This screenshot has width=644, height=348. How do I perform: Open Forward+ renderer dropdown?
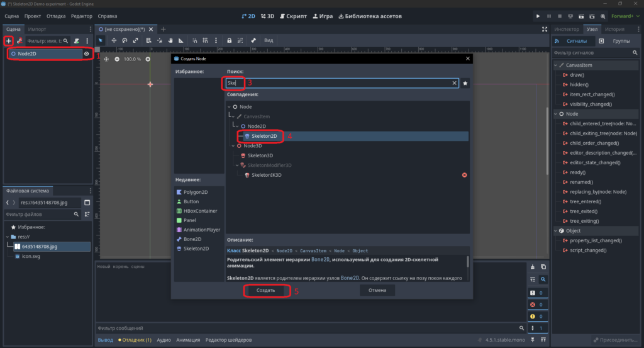625,16
